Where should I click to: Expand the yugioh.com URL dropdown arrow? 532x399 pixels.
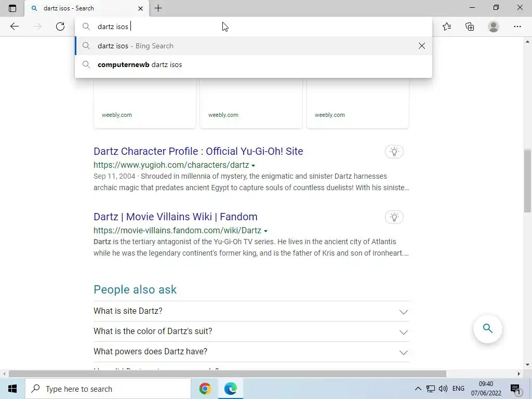point(253,166)
